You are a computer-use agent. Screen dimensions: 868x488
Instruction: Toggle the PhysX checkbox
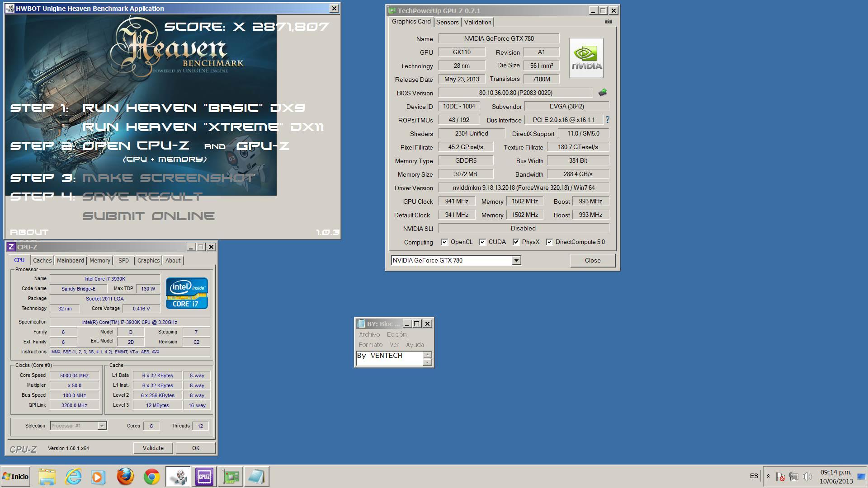[x=516, y=242]
